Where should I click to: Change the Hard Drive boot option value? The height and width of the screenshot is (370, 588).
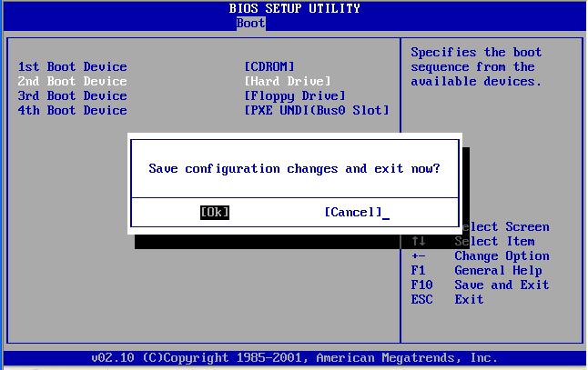pyautogui.click(x=288, y=81)
